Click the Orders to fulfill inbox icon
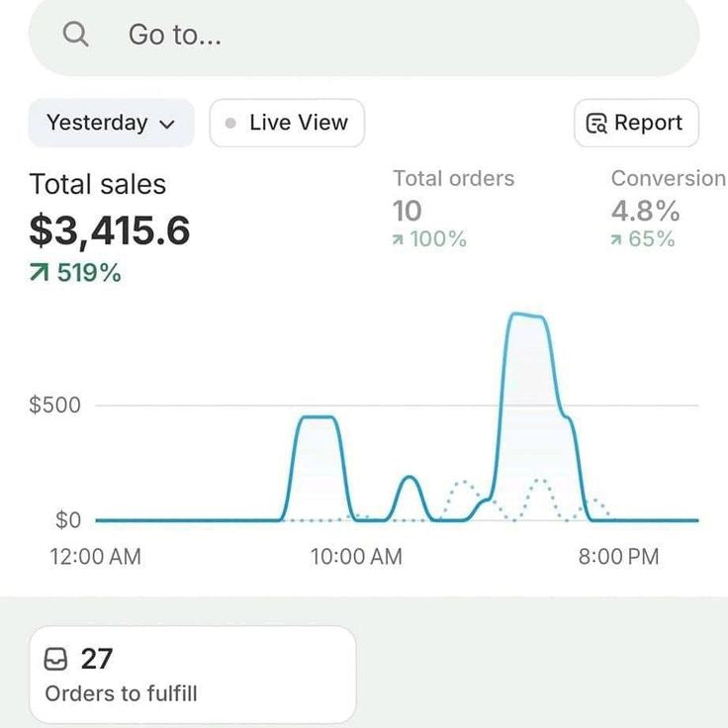This screenshot has width=728, height=728. [x=56, y=659]
